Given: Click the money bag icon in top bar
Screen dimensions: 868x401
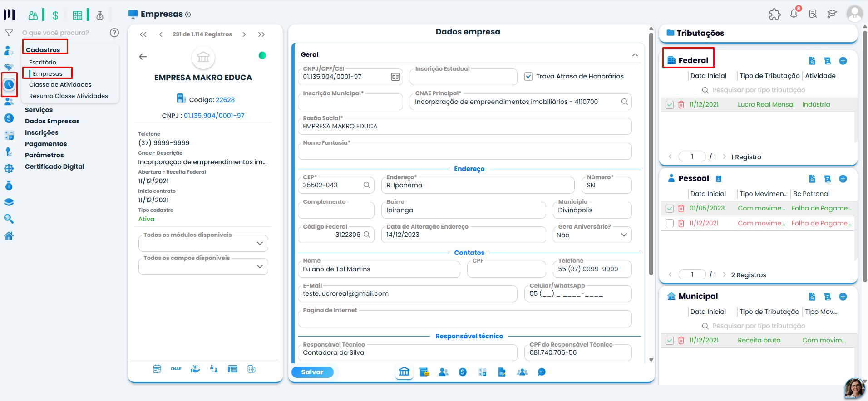Looking at the screenshot, I should [100, 15].
